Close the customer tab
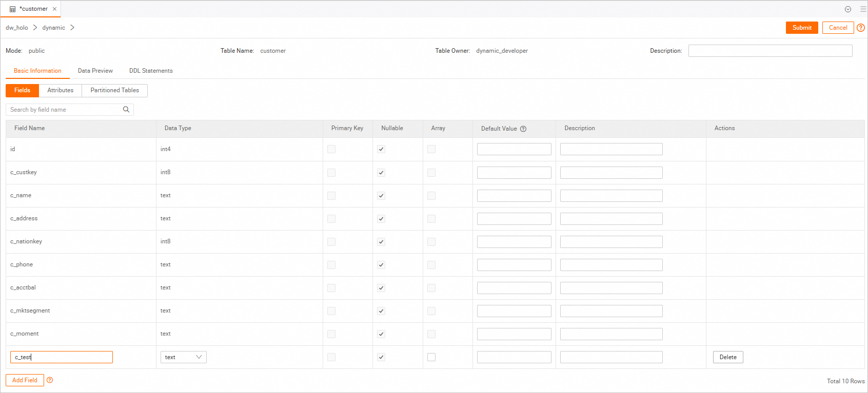 click(x=54, y=9)
